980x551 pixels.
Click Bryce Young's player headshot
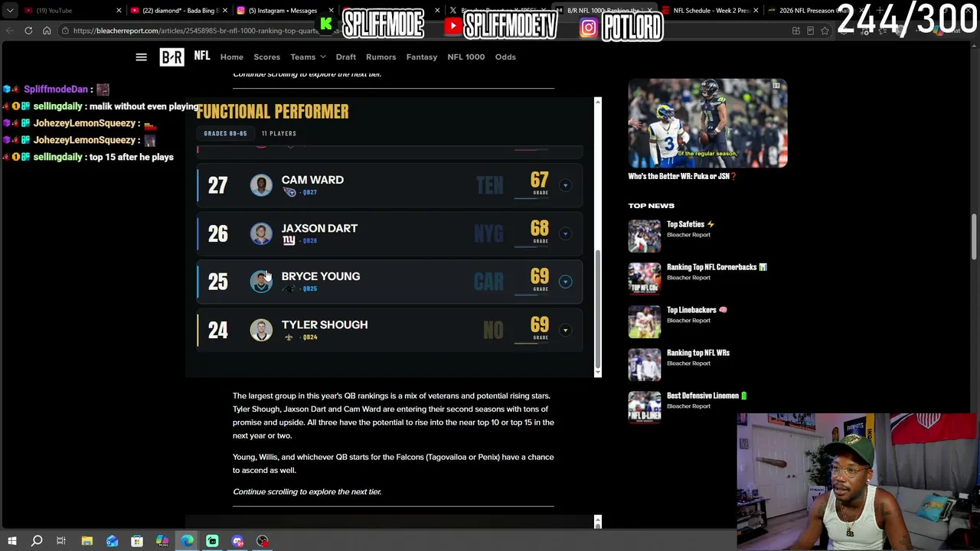261,282
